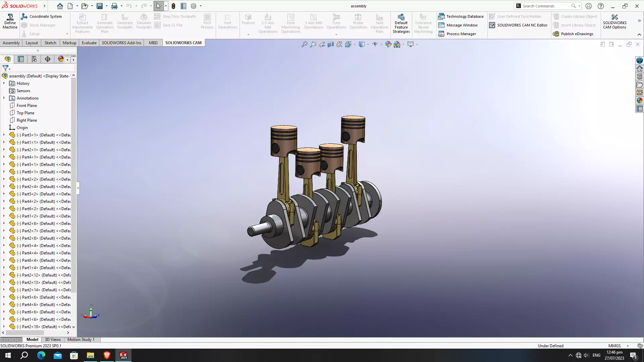Image resolution: width=644 pixels, height=362 pixels.
Task: Open the Setup dropdown arrow
Action: point(67,34)
